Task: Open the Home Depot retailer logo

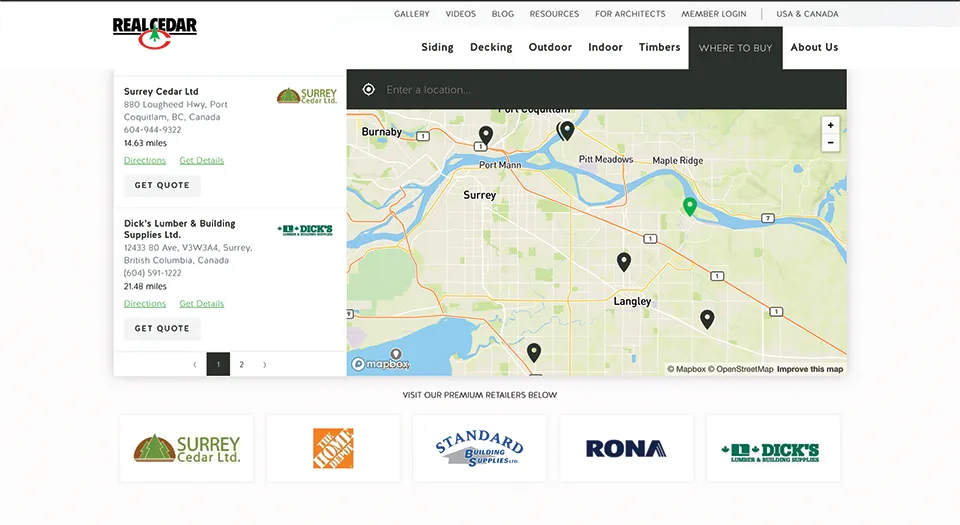Action: pyautogui.click(x=333, y=448)
